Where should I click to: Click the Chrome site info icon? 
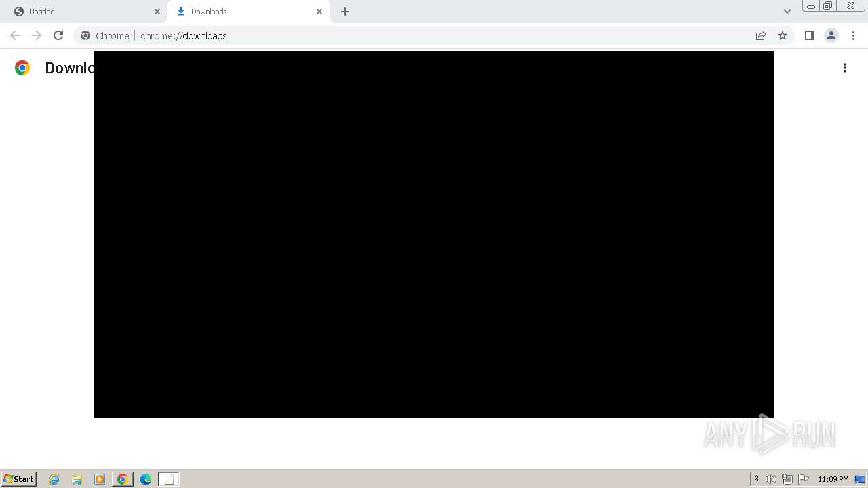85,35
